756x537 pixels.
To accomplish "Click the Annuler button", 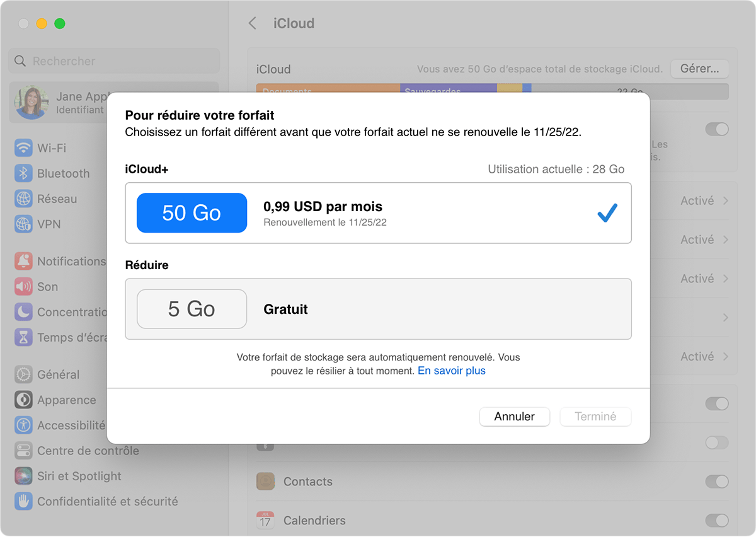I will 514,417.
